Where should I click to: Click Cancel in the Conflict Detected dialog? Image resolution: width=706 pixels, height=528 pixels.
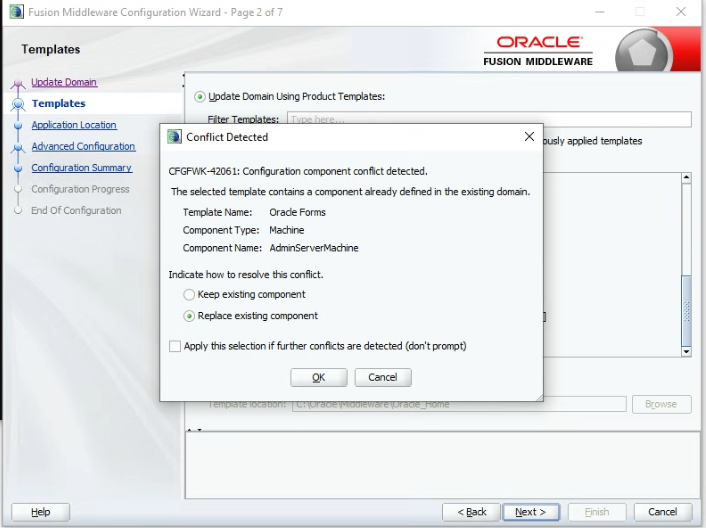(x=383, y=377)
